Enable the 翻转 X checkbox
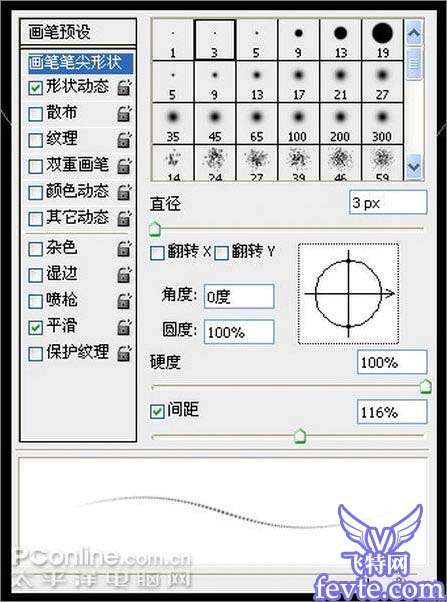 click(x=157, y=253)
